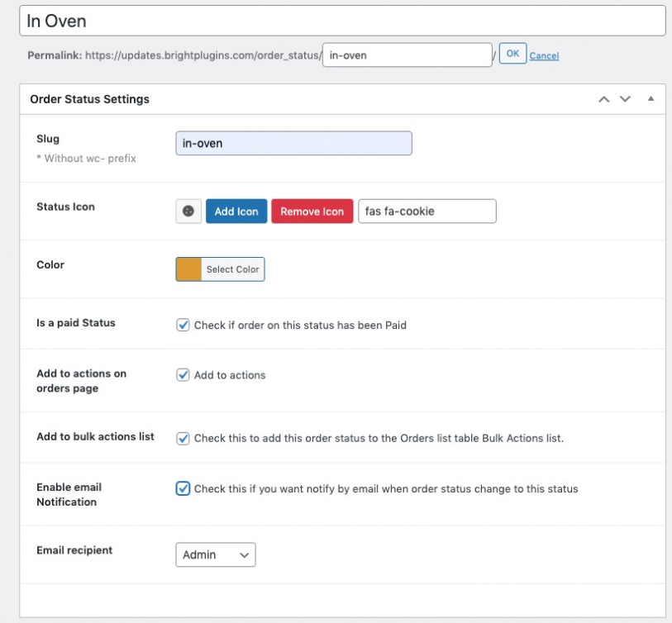
Task: Confirm permalink with the OK button
Action: tap(512, 54)
